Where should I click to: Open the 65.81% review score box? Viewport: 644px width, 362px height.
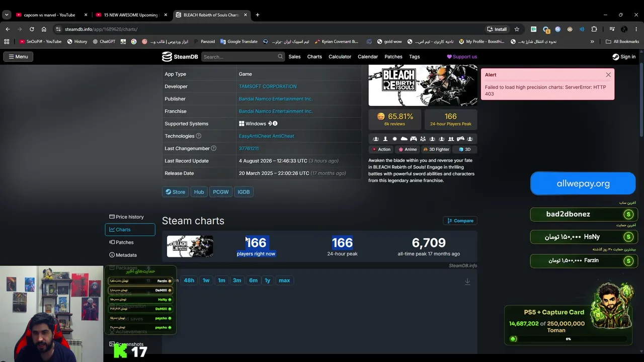(x=395, y=120)
